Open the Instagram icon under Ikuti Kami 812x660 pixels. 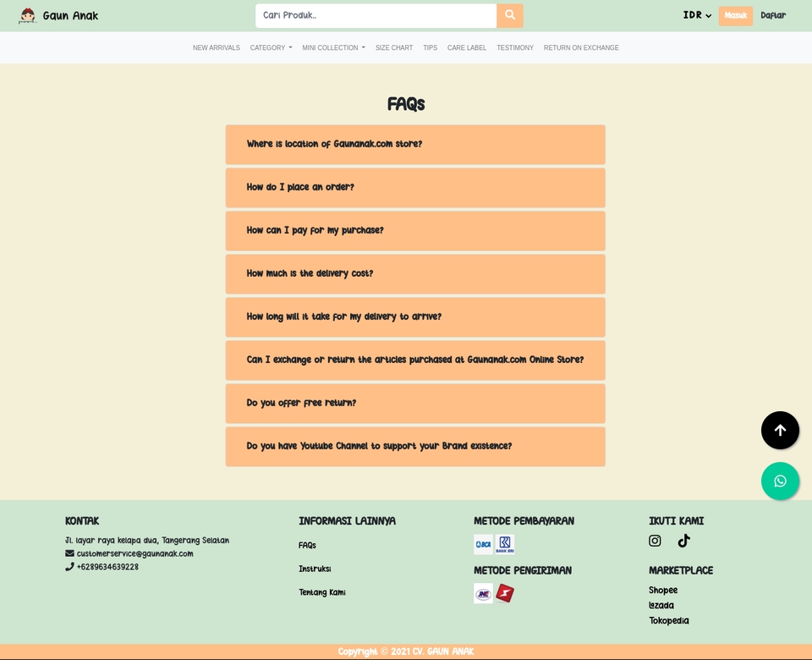click(655, 541)
